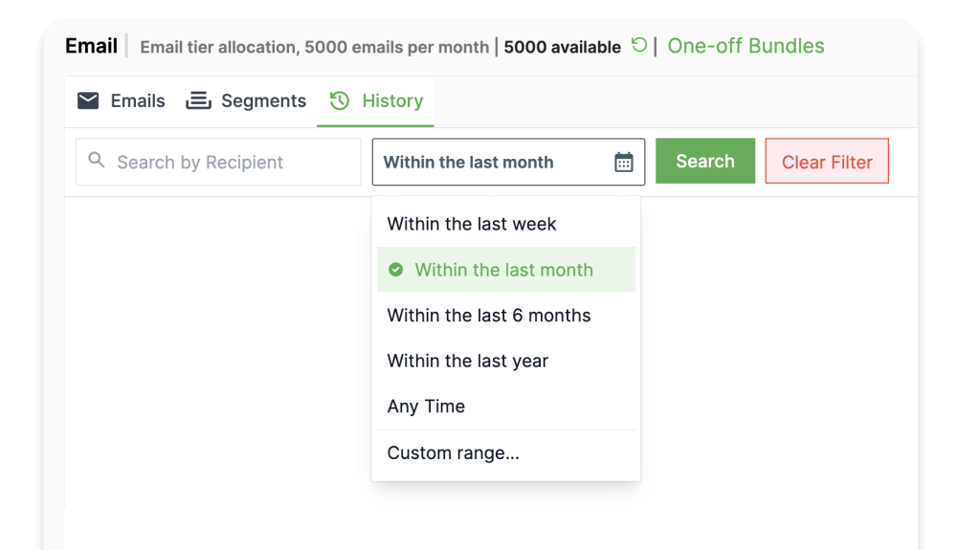
Task: Switch to the Segments tab
Action: tap(246, 100)
